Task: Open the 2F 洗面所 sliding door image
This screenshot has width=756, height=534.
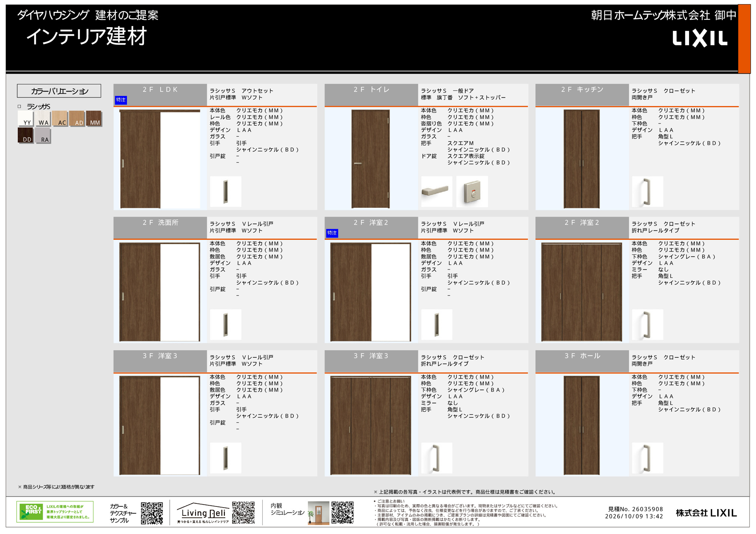Action: pos(160,292)
